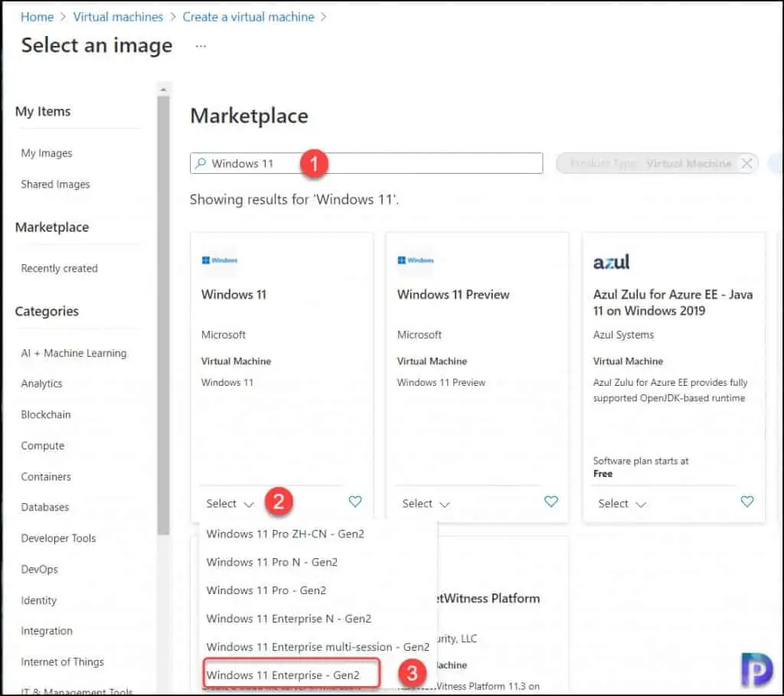Choose Windows 11 Enterprise multi-session - Gen2
Screen dimensions: 784x696
tap(318, 647)
